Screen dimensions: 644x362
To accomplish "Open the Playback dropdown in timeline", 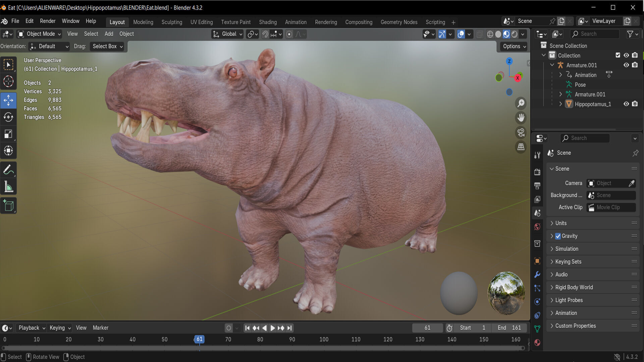I will [x=32, y=328].
